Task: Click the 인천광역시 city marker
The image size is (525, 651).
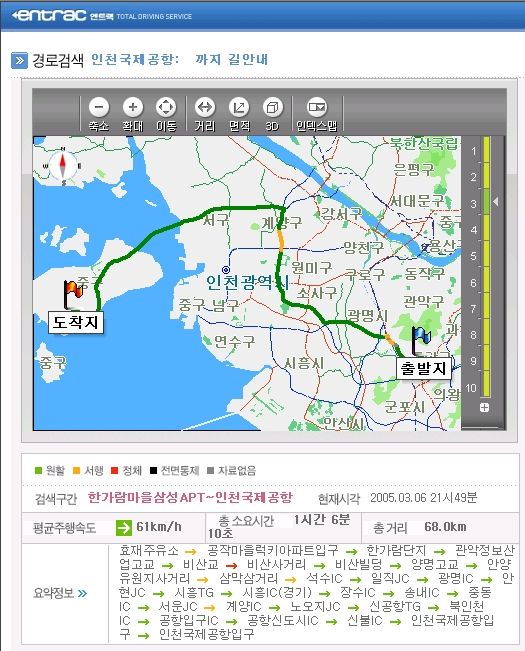Action: click(226, 270)
